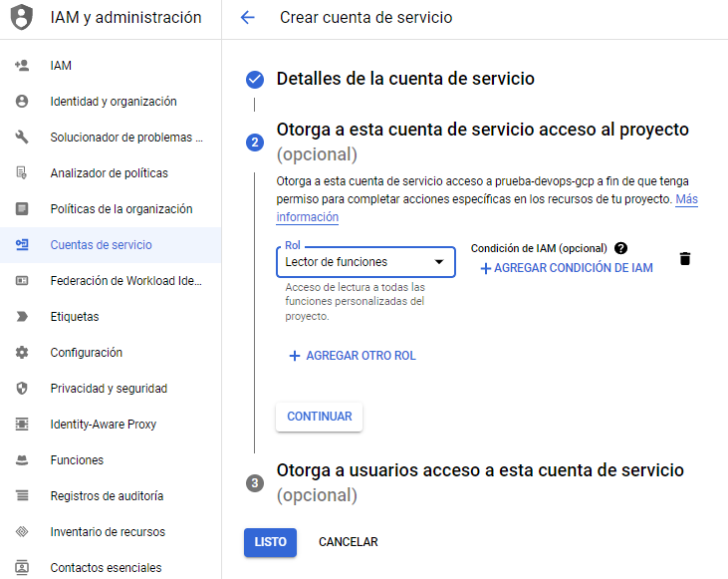Screen dimensions: 728x579
Task: Open IAM in the sidebar menu
Action: (x=61, y=66)
